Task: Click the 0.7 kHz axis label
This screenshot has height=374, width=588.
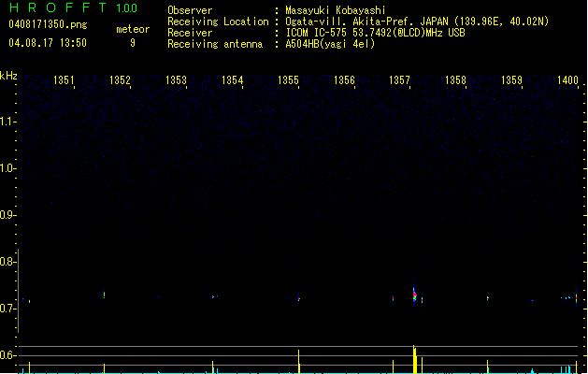Action: (7, 309)
